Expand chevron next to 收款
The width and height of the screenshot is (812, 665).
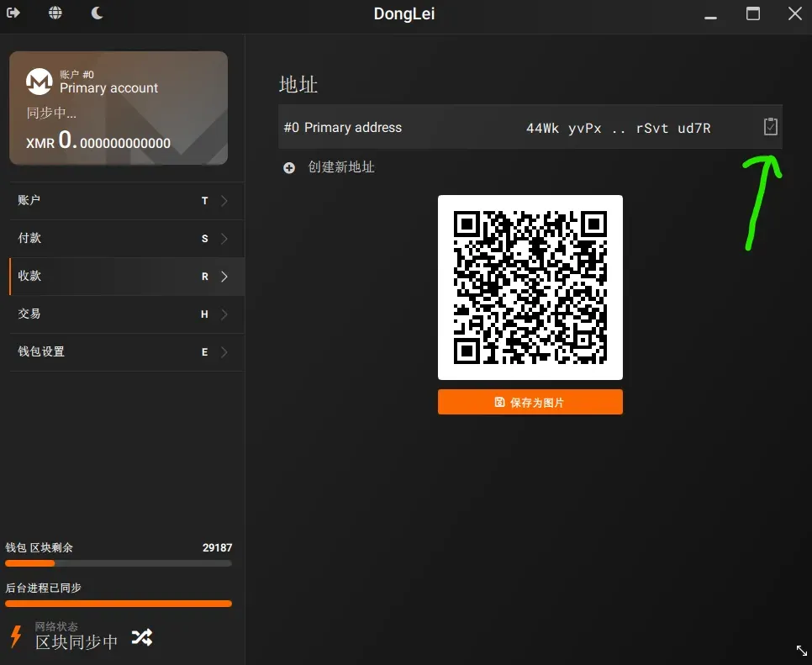pos(224,277)
